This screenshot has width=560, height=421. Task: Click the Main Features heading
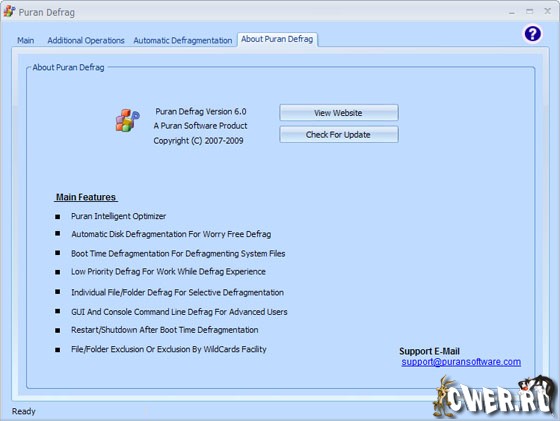click(86, 197)
